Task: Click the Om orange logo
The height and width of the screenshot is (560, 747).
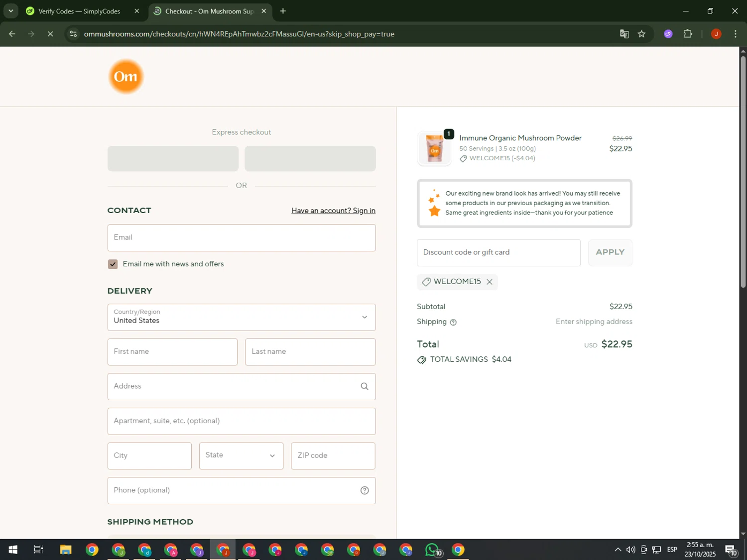Action: [126, 76]
